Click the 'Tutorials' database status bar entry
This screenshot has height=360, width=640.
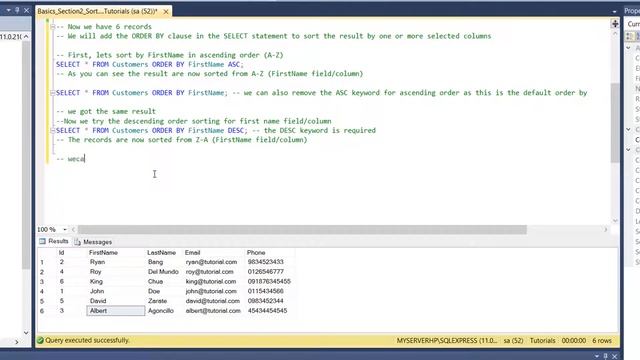click(x=542, y=340)
